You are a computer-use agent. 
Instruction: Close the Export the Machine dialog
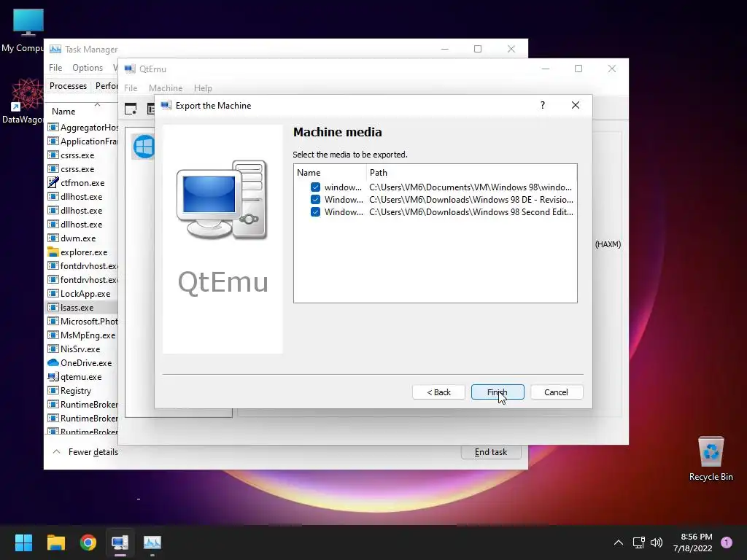576,105
